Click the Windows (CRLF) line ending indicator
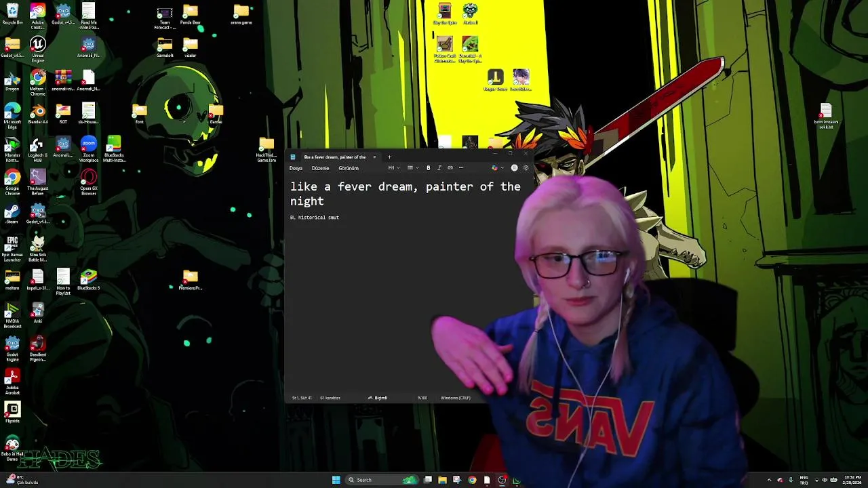 455,398
